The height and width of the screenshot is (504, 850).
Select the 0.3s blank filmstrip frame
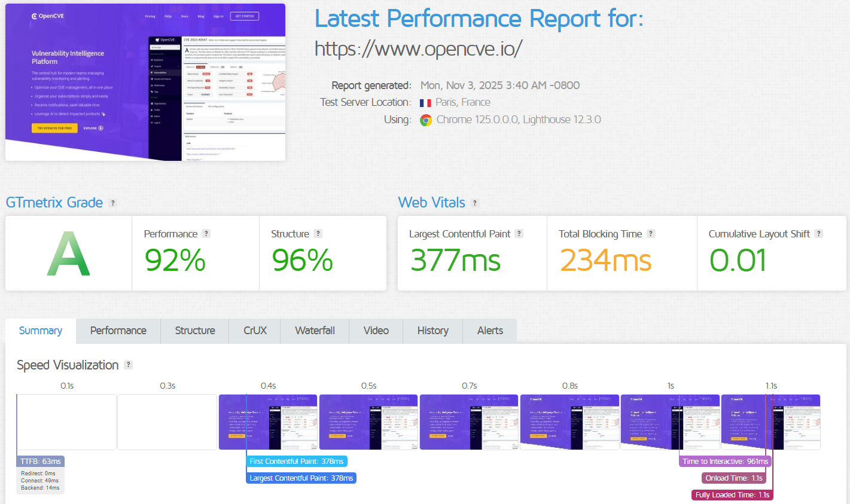pos(167,422)
